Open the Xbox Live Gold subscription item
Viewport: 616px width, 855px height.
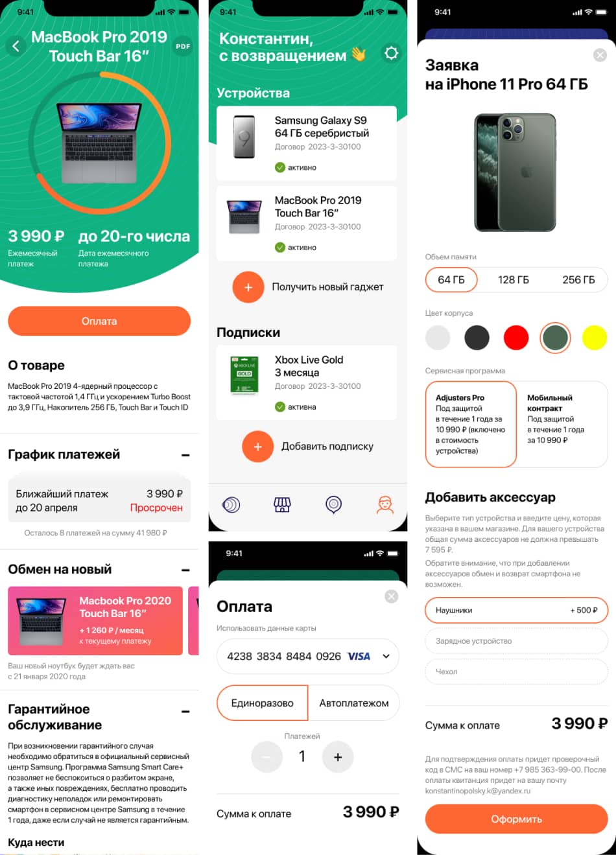pos(307,382)
